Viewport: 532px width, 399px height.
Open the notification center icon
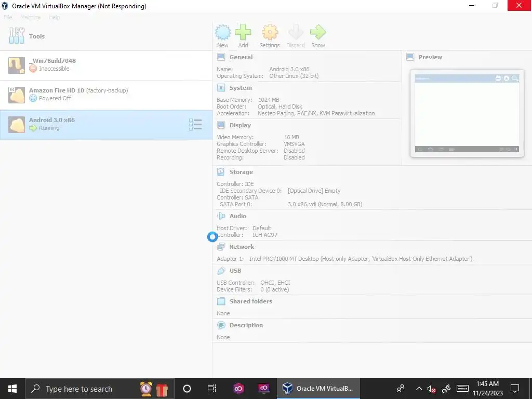(x=515, y=389)
